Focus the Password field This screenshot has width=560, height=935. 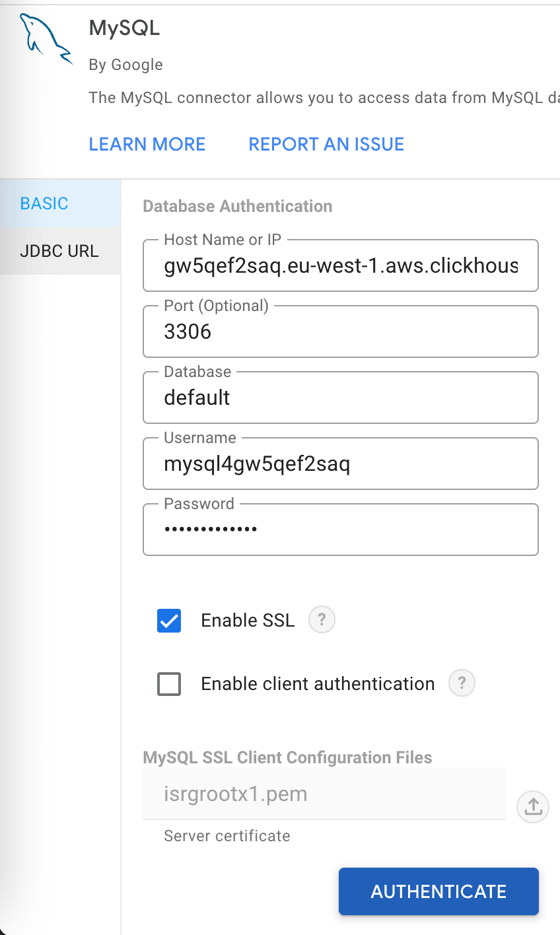(340, 530)
